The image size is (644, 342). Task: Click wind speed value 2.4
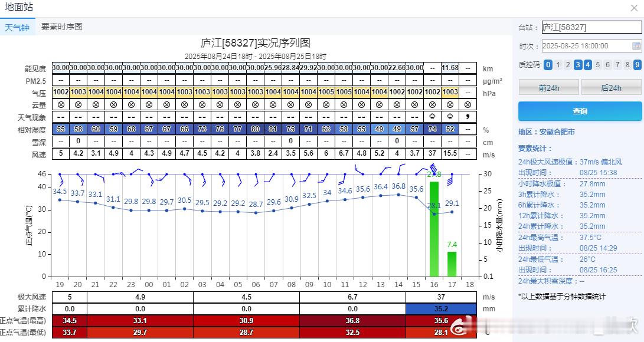tap(273, 153)
